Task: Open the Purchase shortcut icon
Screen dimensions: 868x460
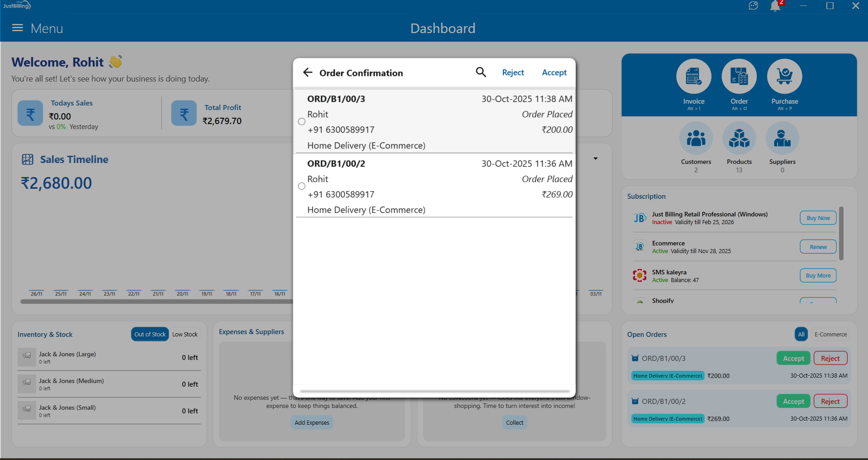Action: (x=784, y=77)
